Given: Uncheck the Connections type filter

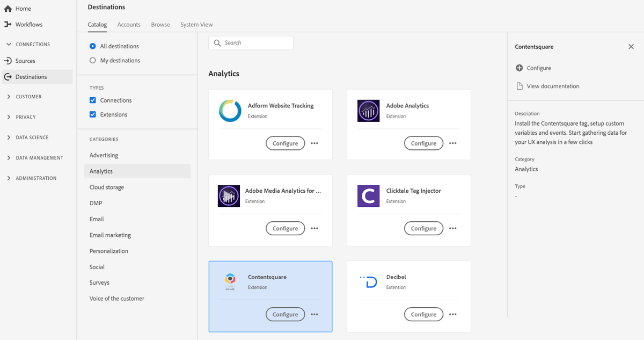Looking at the screenshot, I should tap(92, 100).
